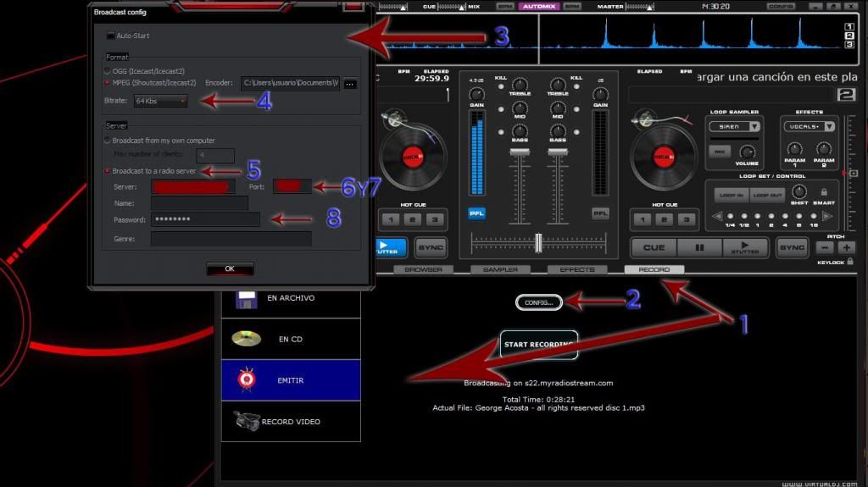
Task: Set LOOP OUT point
Action: tap(767, 195)
